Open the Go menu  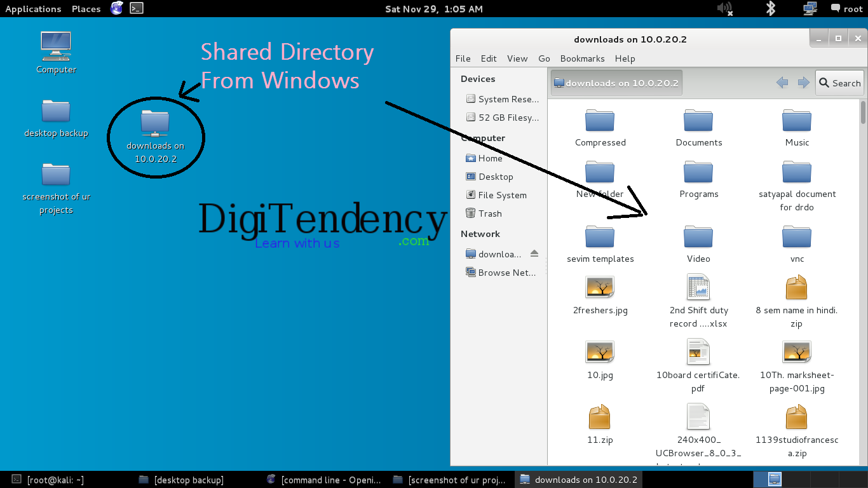click(x=544, y=58)
